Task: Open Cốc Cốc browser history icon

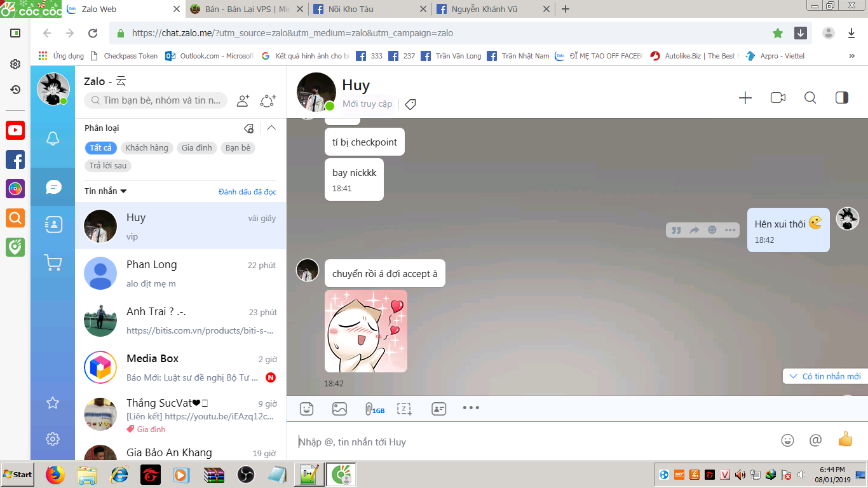Action: coord(15,90)
